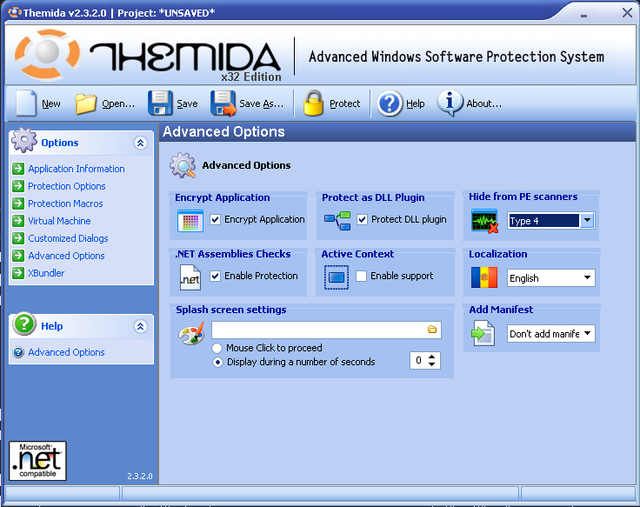Open Protection Options section
This screenshot has height=507, width=640.
coord(67,186)
